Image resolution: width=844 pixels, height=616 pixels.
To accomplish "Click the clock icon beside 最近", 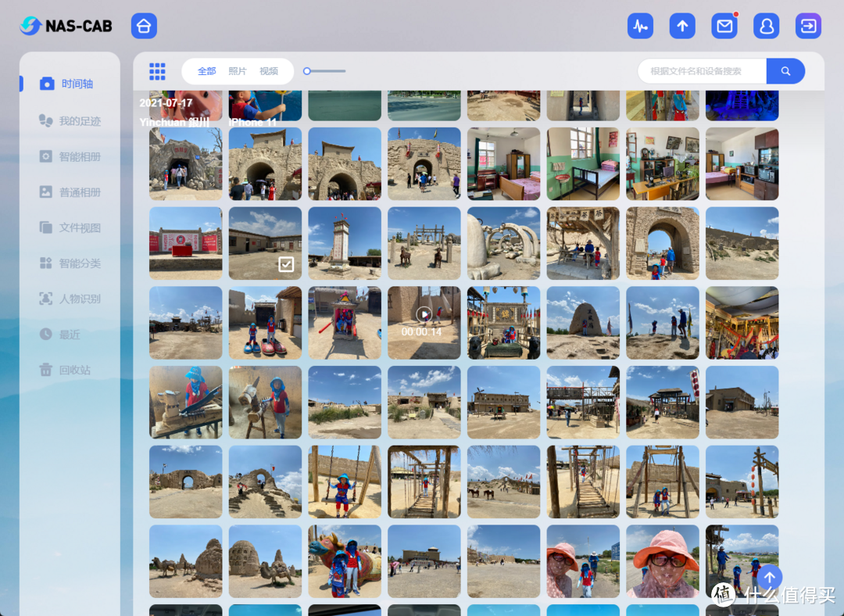I will pos(46,334).
